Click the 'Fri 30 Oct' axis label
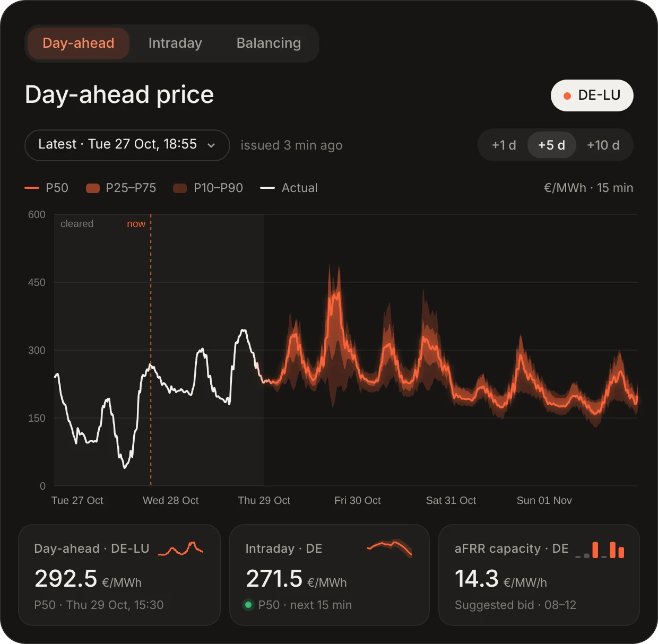The height and width of the screenshot is (644, 658). click(358, 500)
